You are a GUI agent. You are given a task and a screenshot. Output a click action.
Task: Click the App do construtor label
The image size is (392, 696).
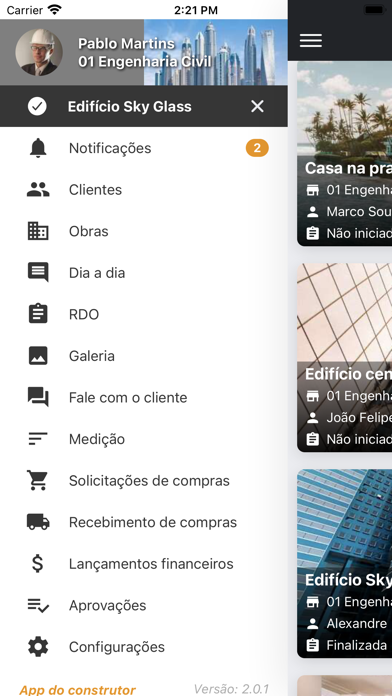(x=77, y=690)
